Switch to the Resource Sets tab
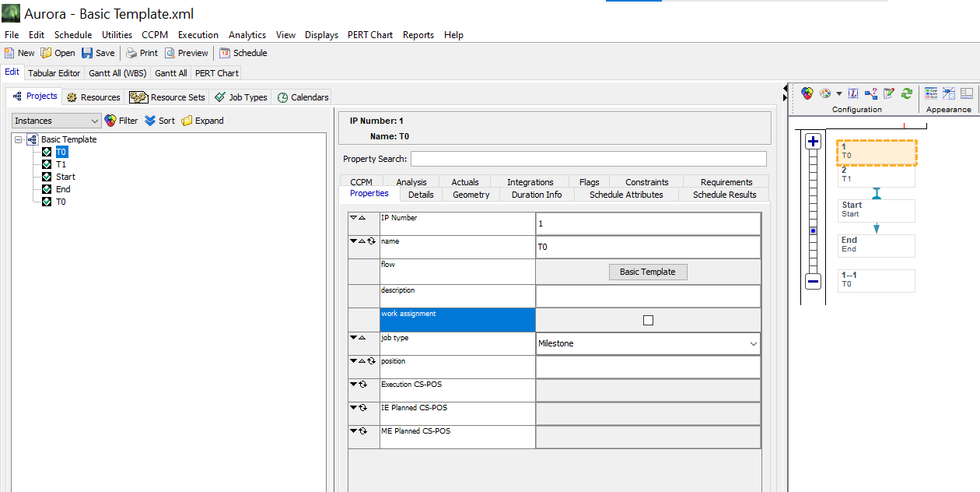Viewport: 980px width, 492px height. (x=169, y=97)
